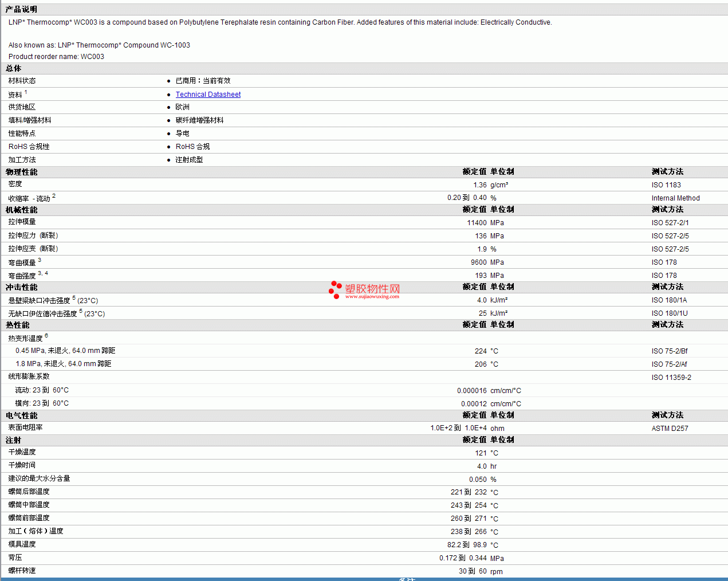The height and width of the screenshot is (581, 728).
Task: Click the red dots watermark logo
Action: tap(335, 290)
